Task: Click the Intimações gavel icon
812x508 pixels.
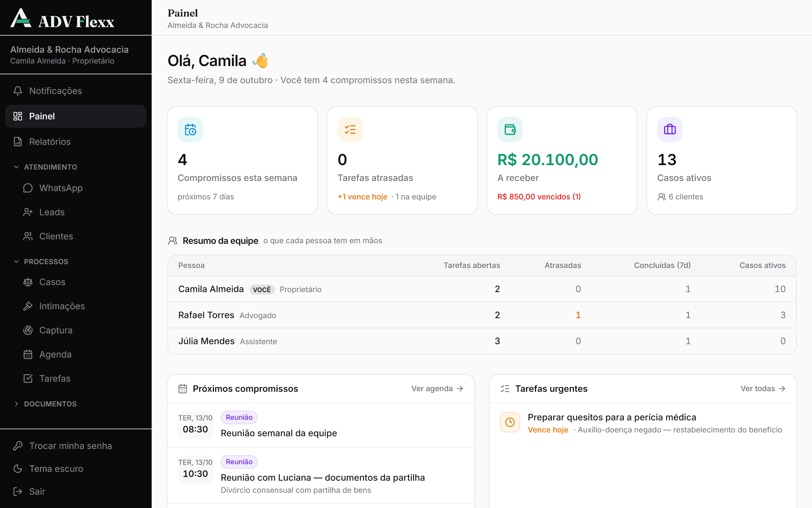Action: [x=28, y=306]
